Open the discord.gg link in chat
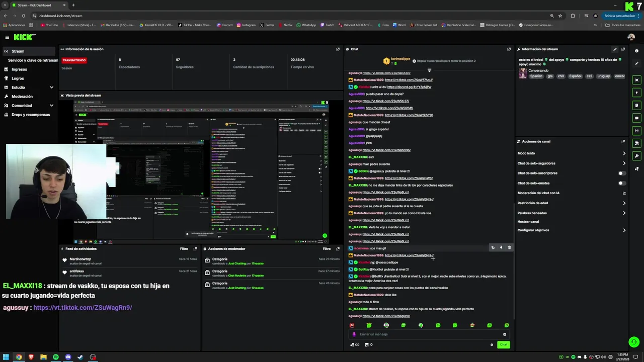 pos(409,87)
